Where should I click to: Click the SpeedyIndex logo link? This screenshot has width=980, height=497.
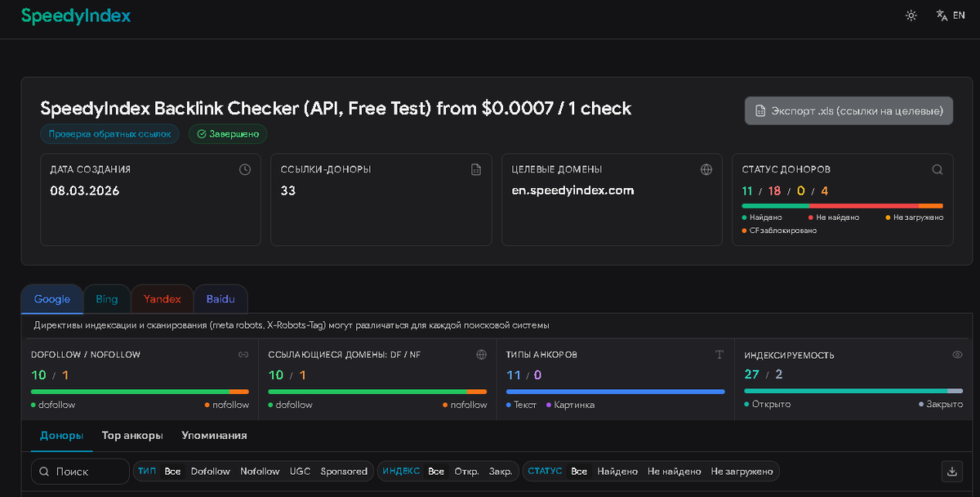coord(76,16)
